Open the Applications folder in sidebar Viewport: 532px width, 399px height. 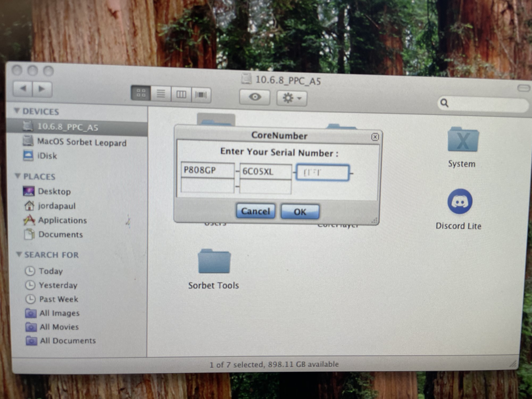(62, 220)
